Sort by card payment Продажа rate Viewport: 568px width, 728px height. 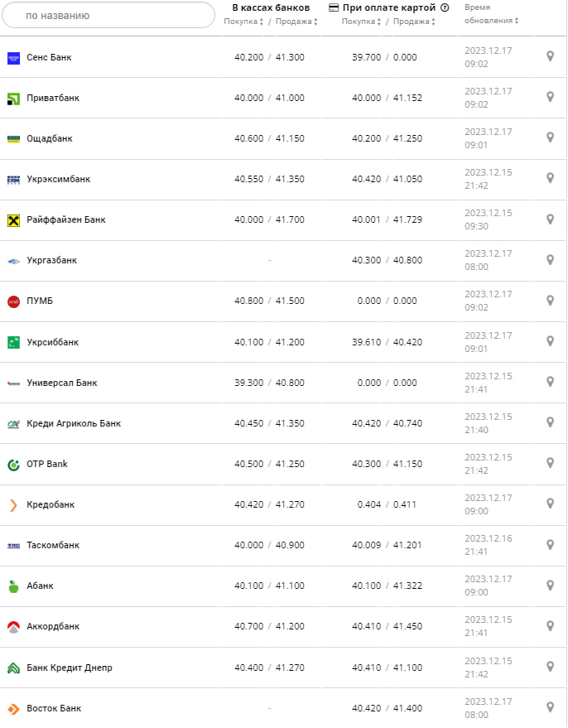pyautogui.click(x=413, y=22)
